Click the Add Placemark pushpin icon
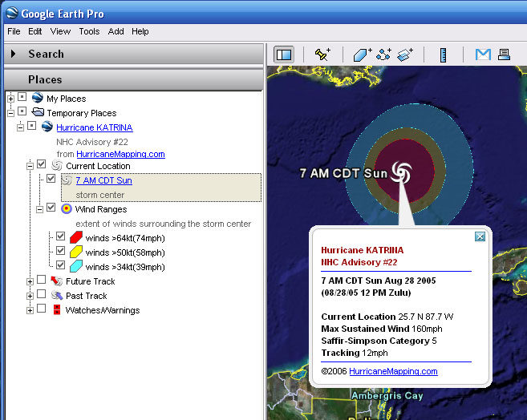Viewport: 527px width, 420px height. 322,55
